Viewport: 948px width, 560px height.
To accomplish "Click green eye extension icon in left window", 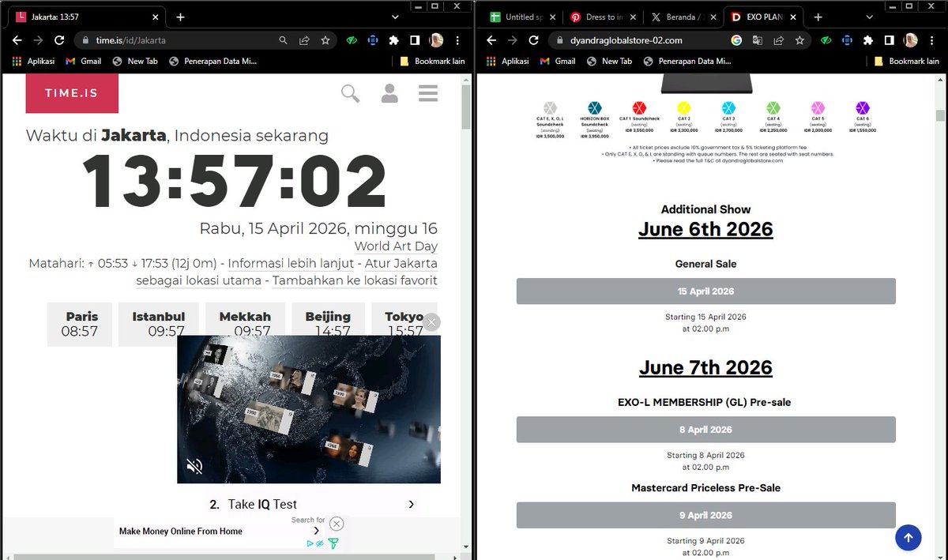I will coord(352,39).
